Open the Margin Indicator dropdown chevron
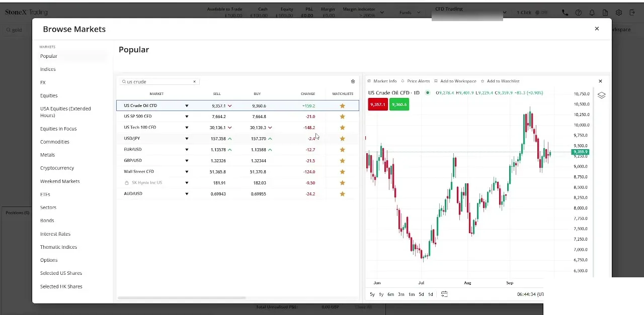Viewport: 644px width, 315px height. [382, 13]
